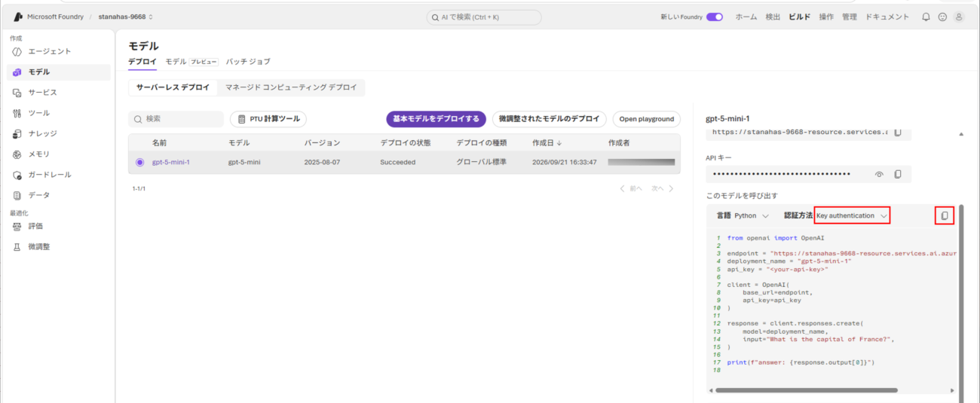Click the horizontal scrollbar under the code
This screenshot has height=403, width=980.
[x=807, y=390]
